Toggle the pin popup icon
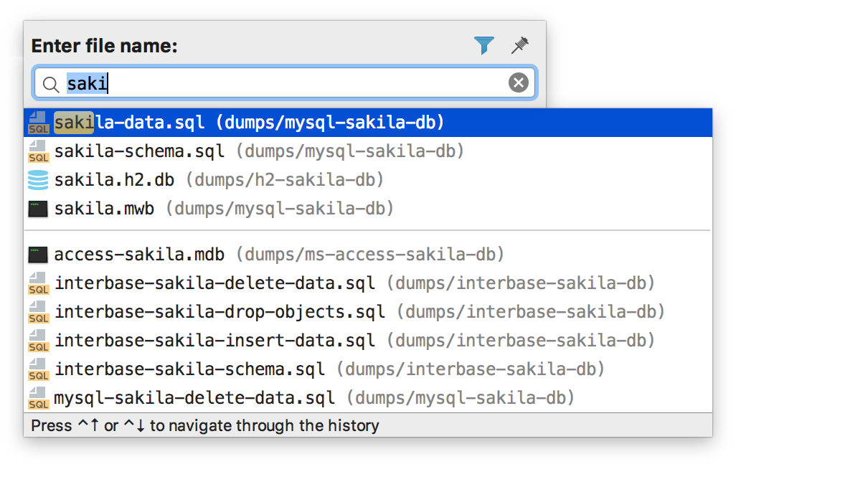868x482 pixels. (519, 45)
